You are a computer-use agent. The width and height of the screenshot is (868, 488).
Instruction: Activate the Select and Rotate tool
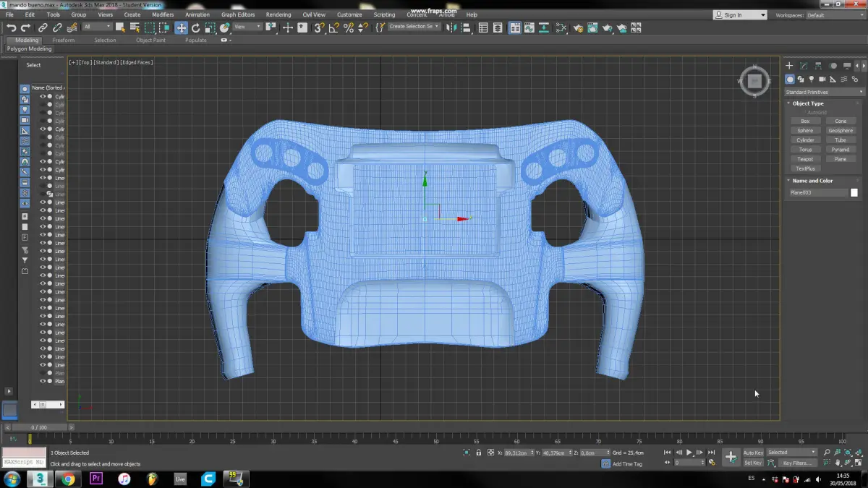(x=195, y=27)
